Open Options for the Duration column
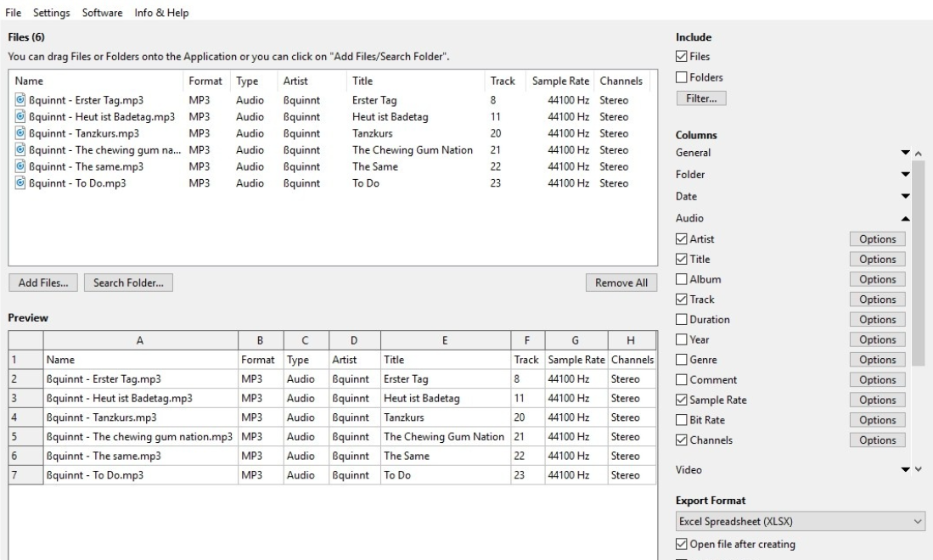Image resolution: width=933 pixels, height=560 pixels. [x=877, y=320]
